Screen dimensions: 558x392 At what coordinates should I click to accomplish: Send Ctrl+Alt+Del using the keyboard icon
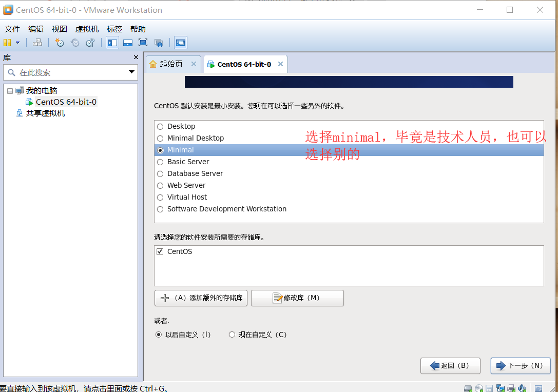tap(37, 43)
